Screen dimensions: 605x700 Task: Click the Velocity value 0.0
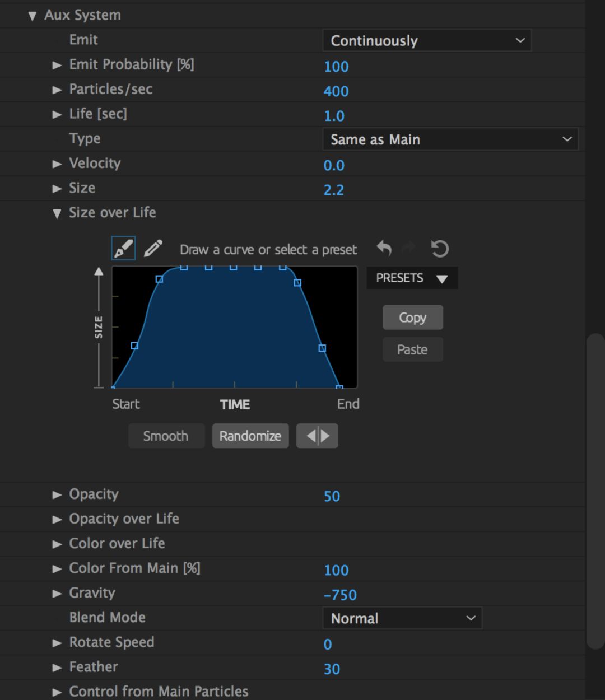[334, 165]
